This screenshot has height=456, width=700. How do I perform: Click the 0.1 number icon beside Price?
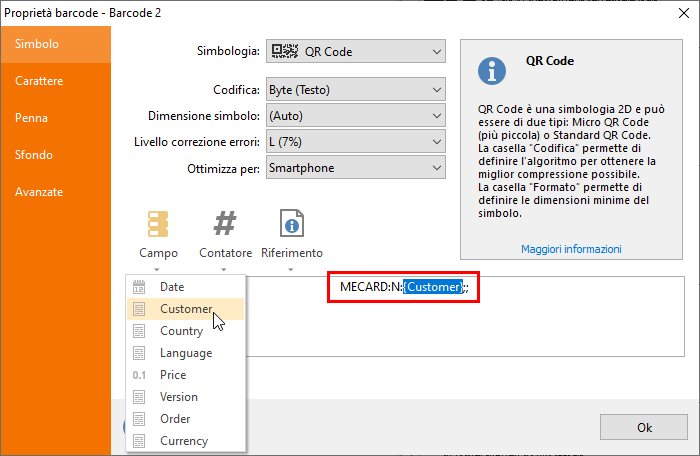140,375
